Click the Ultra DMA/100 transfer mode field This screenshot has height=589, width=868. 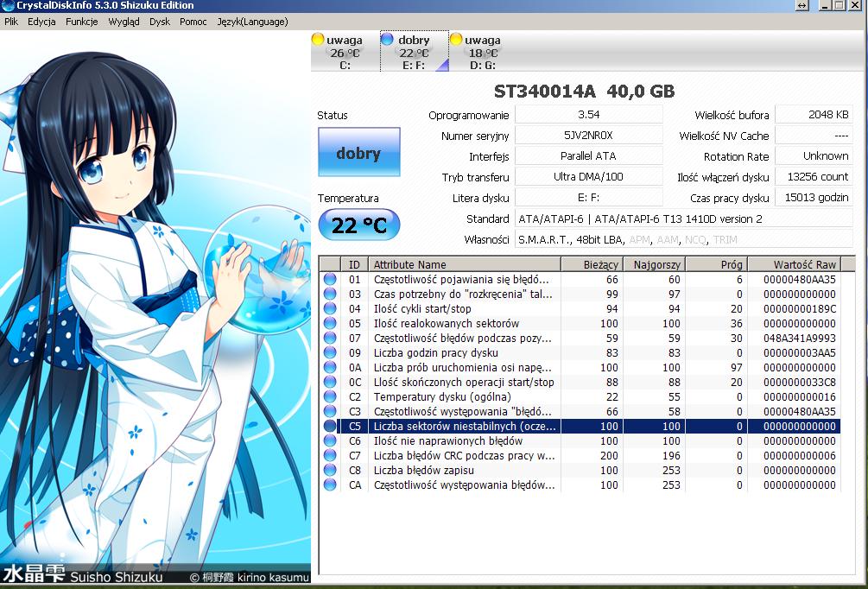pos(588,176)
